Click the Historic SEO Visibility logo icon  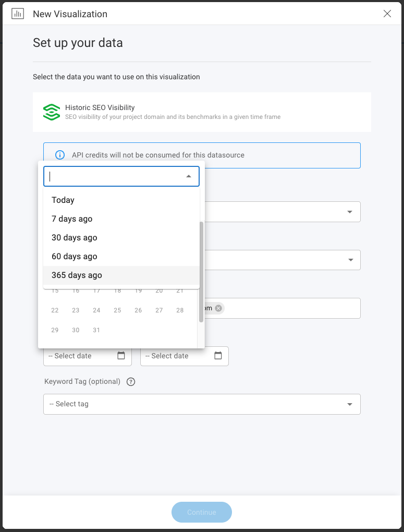52,112
